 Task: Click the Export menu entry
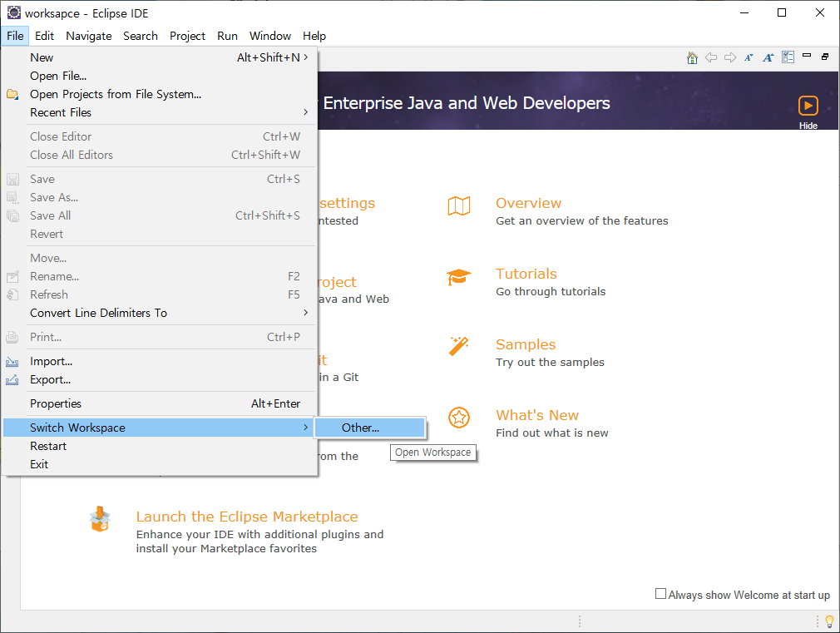[160, 379]
